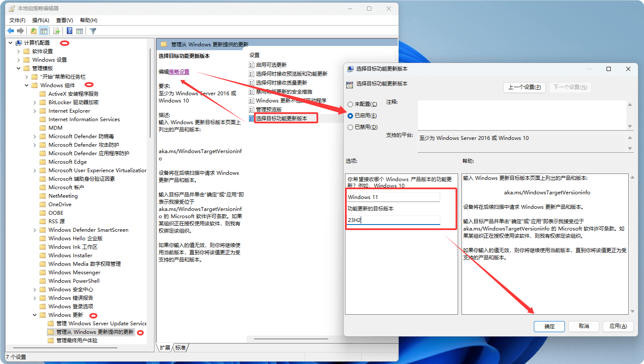This screenshot has height=364, width=644.
Task: Expand the "开始"菜单和任务栏 node
Action: [x=27, y=77]
